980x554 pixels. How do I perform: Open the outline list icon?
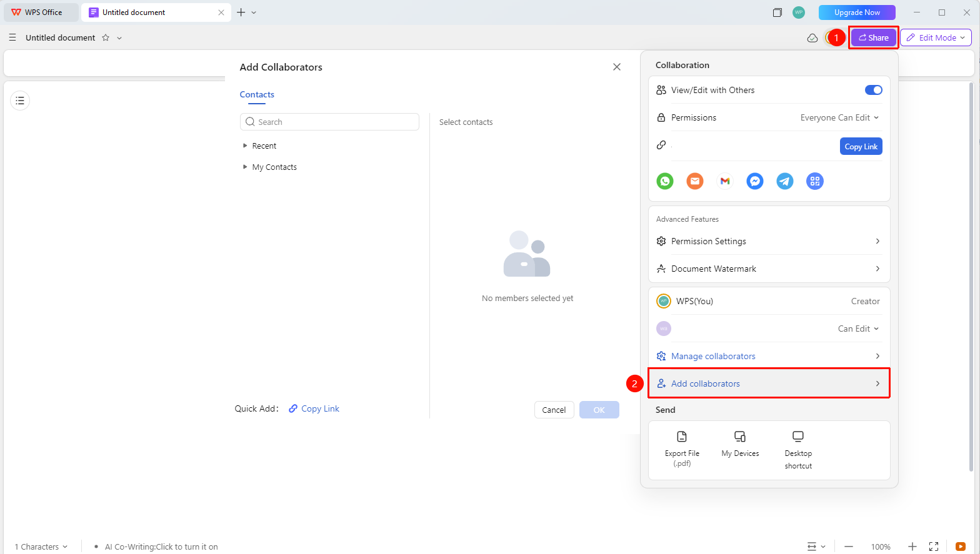coord(20,101)
